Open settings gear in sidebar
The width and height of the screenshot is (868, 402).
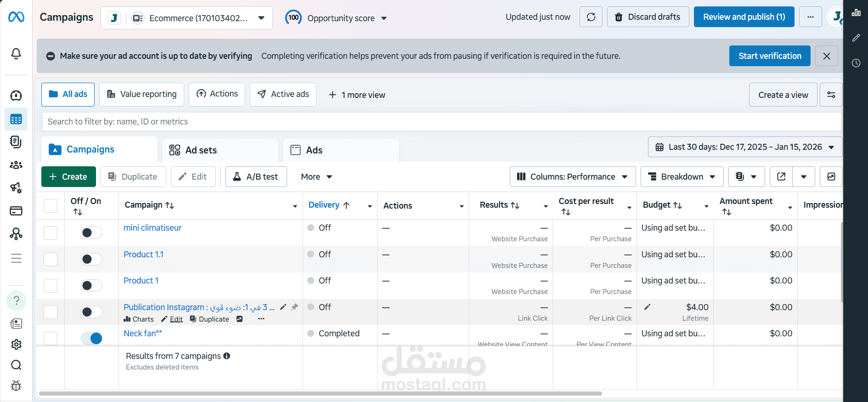point(16,345)
